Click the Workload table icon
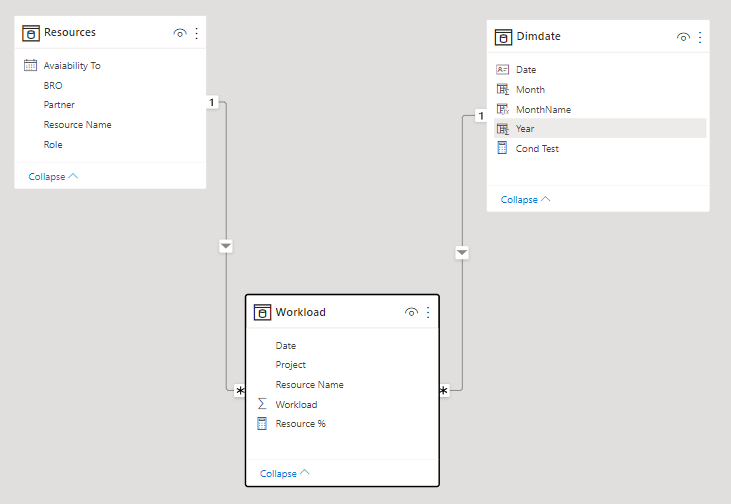 click(x=262, y=312)
